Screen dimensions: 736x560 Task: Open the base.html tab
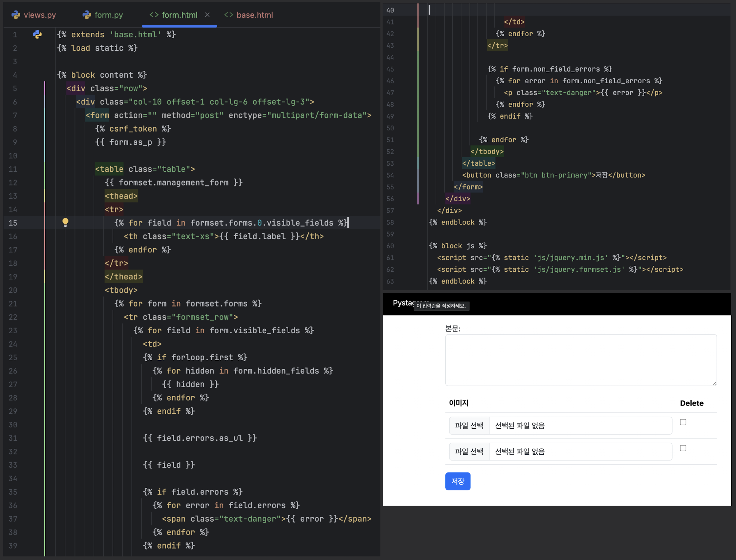254,15
